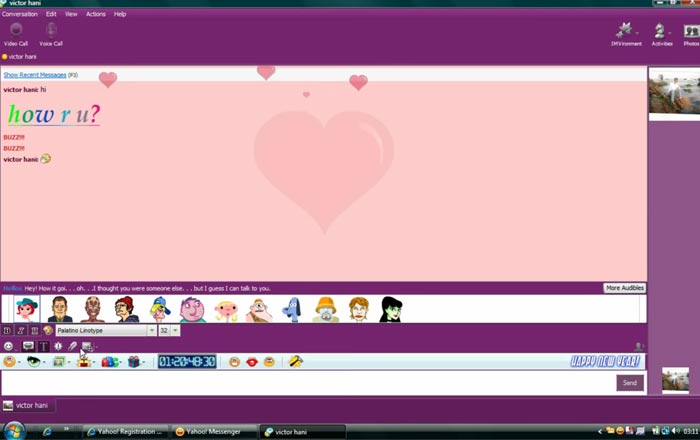Image resolution: width=700 pixels, height=440 pixels.
Task: Toggle the text formatting T button
Action: pos(43,346)
